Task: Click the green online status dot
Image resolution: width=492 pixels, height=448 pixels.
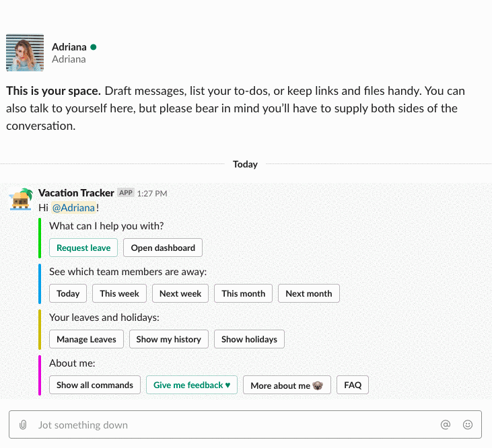Action: tap(93, 47)
